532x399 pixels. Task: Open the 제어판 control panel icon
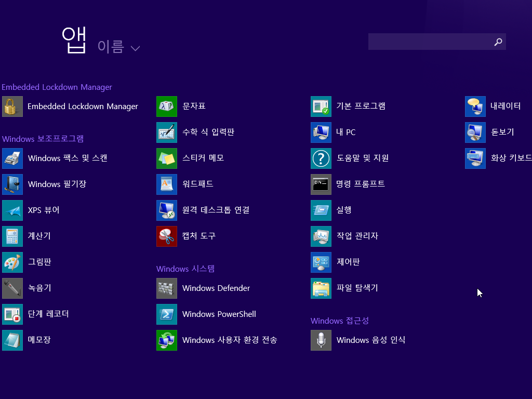[321, 262]
